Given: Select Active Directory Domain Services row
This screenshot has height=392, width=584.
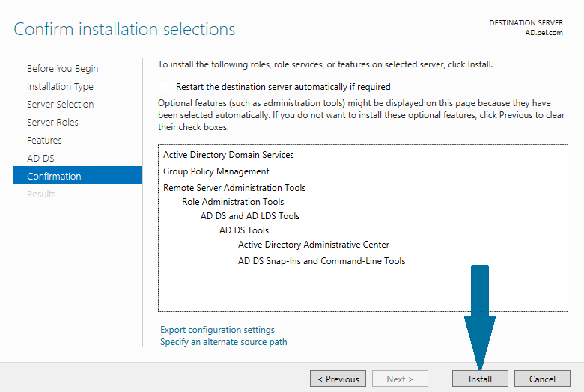Looking at the screenshot, I should coord(228,155).
